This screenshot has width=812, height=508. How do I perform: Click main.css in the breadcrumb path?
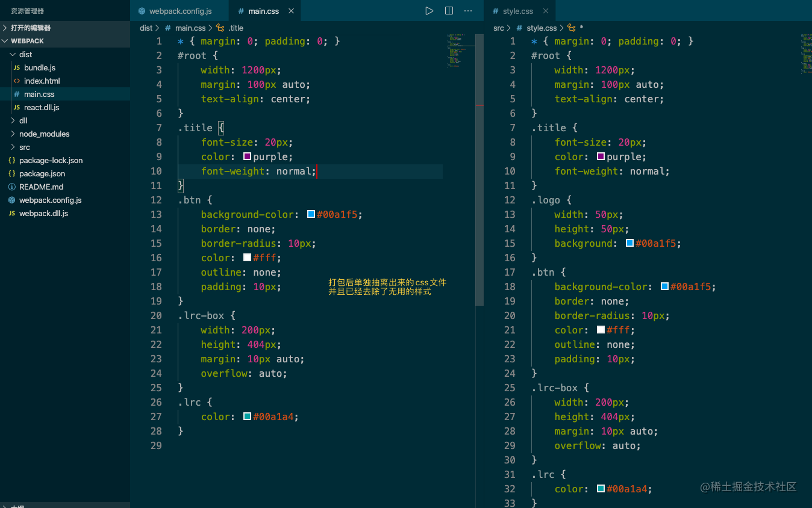[190, 28]
